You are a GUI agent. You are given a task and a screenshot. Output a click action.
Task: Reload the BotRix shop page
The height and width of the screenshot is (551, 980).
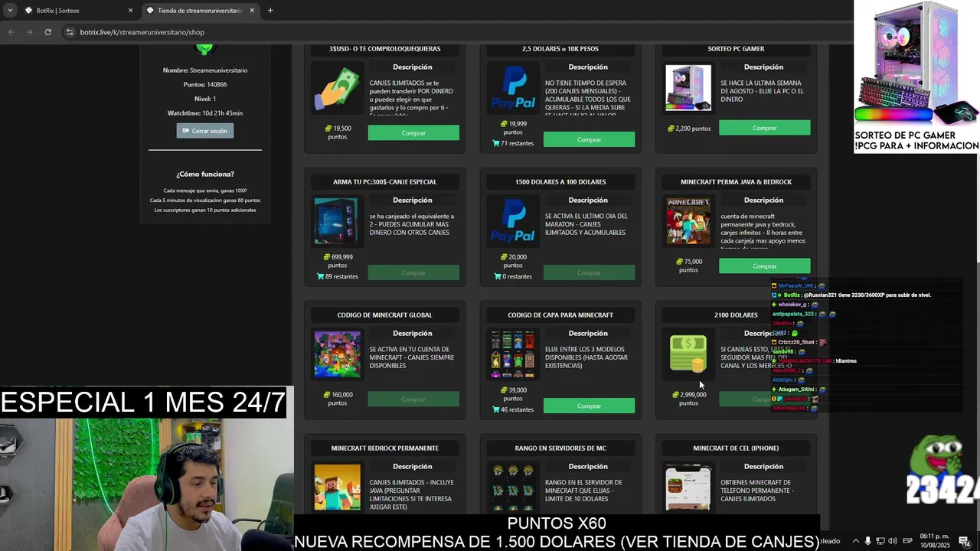tap(47, 32)
